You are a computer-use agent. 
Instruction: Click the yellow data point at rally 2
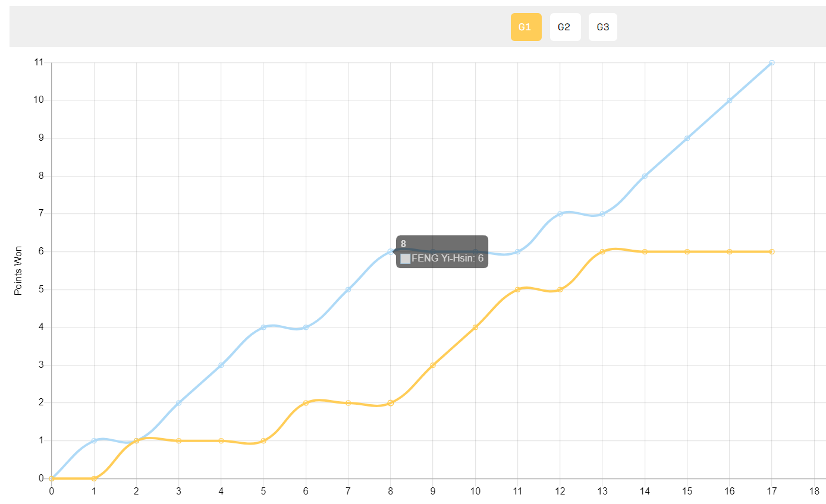pos(136,440)
